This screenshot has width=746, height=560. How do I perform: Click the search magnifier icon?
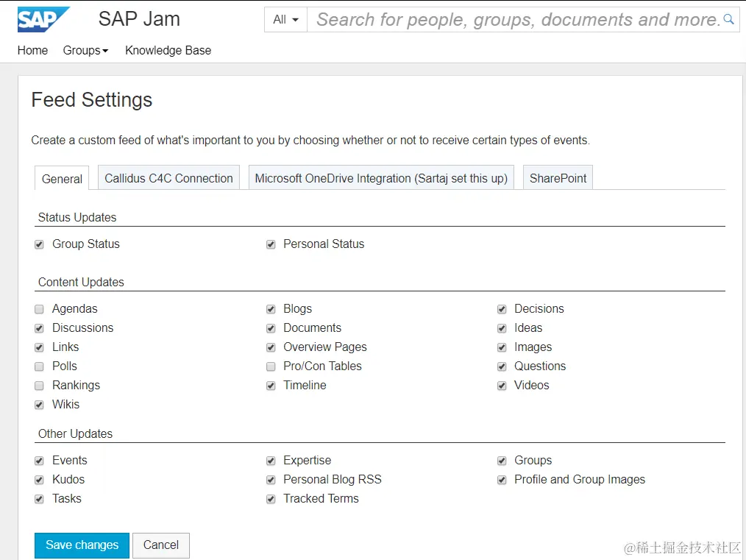click(x=729, y=20)
